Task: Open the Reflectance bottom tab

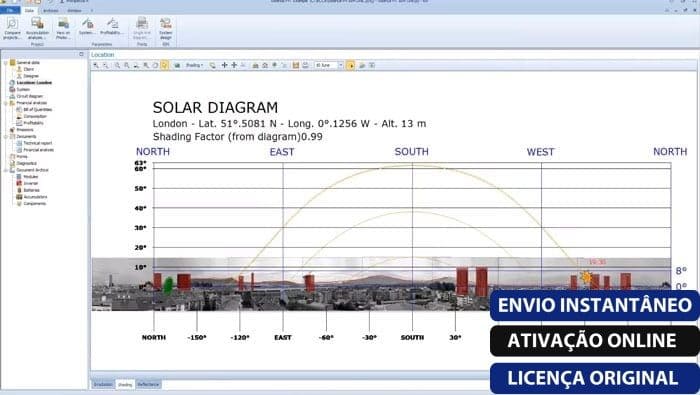Action: [x=148, y=384]
